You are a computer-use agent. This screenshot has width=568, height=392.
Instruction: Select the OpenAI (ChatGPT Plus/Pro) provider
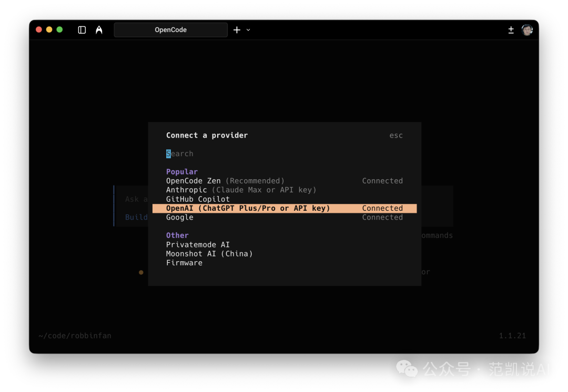(x=248, y=208)
